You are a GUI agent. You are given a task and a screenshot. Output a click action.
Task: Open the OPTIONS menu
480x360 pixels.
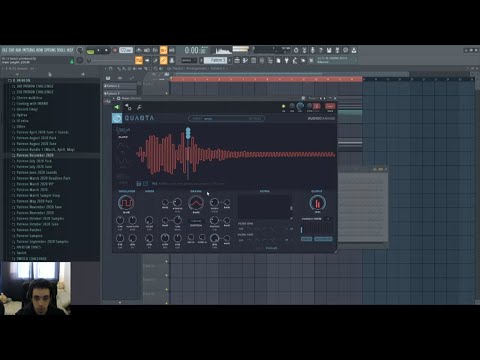tap(50, 50)
